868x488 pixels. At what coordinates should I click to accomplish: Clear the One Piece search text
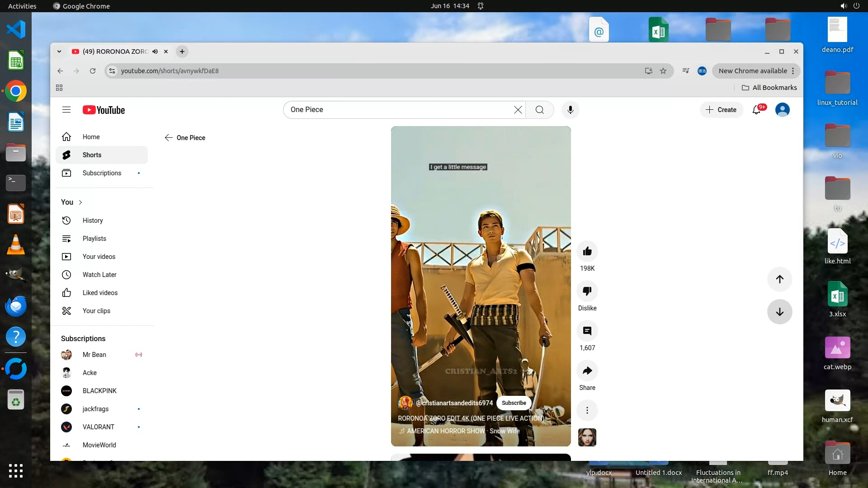coord(518,110)
